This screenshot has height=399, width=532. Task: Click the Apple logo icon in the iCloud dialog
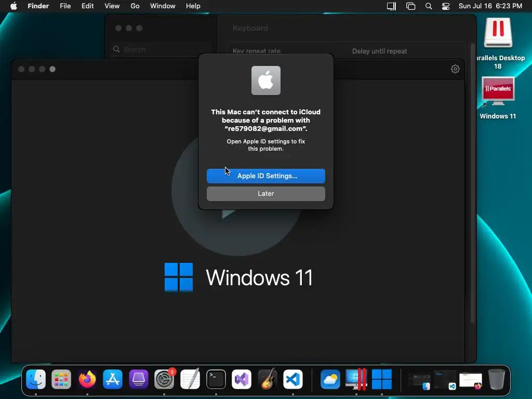(266, 81)
